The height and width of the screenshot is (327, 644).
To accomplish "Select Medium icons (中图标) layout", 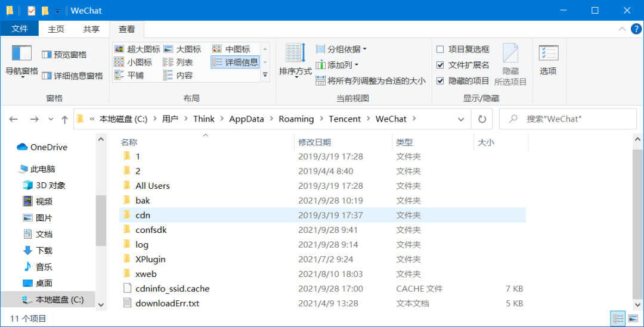I will [231, 49].
